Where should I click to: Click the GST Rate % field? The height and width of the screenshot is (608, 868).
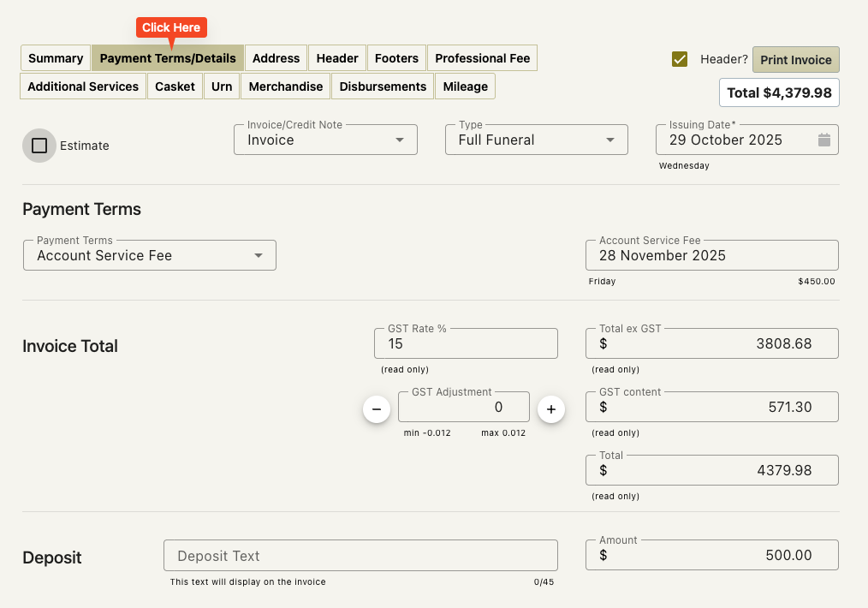point(466,343)
